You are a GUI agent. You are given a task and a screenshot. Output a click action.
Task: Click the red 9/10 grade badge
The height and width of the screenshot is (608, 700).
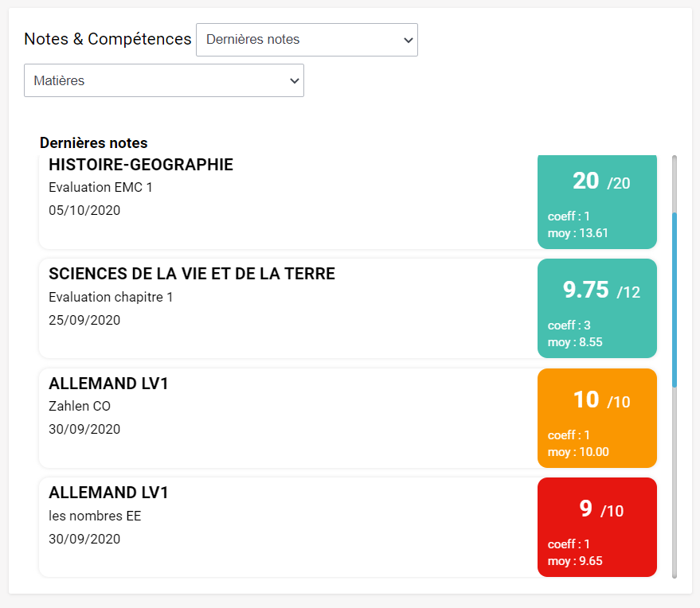(x=597, y=527)
